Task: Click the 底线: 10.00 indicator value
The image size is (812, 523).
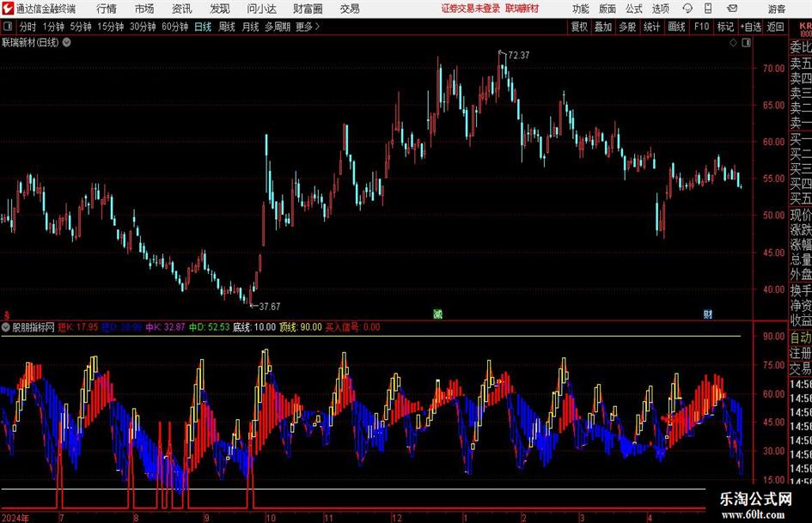Action: click(x=254, y=327)
